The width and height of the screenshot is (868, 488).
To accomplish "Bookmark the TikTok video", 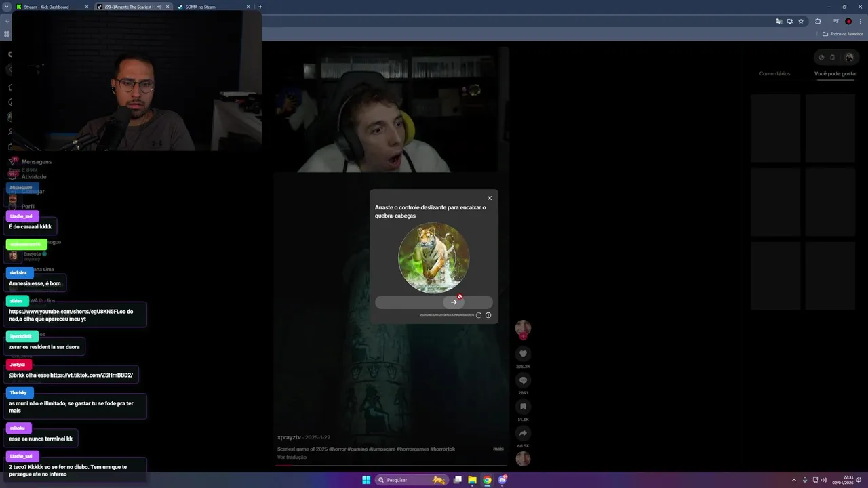I will point(523,407).
